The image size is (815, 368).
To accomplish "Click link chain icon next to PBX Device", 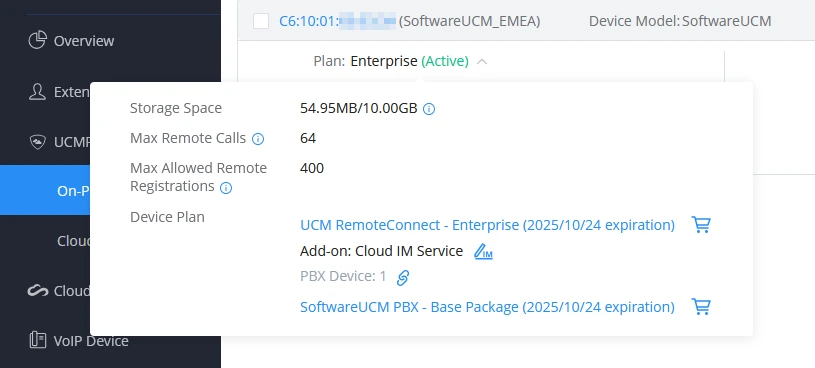I will point(403,278).
